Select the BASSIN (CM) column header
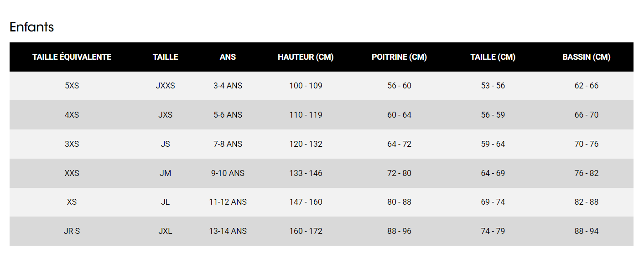644x253 pixels. 586,57
